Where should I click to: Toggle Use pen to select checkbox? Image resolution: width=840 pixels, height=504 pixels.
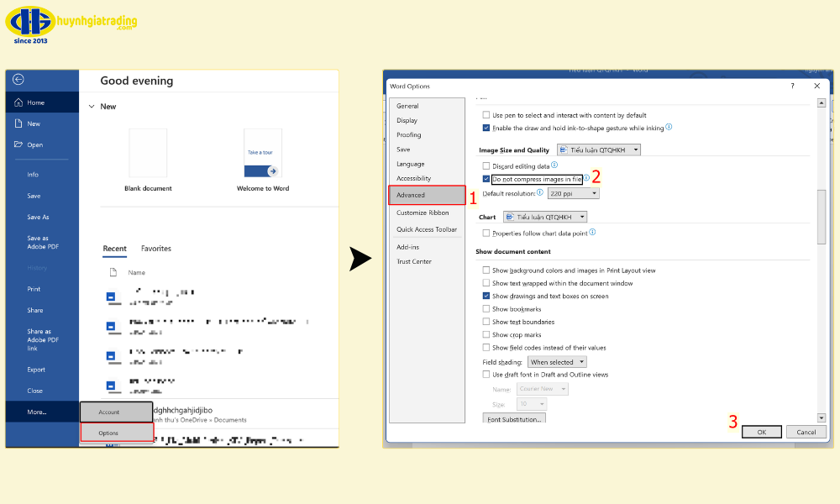click(486, 114)
